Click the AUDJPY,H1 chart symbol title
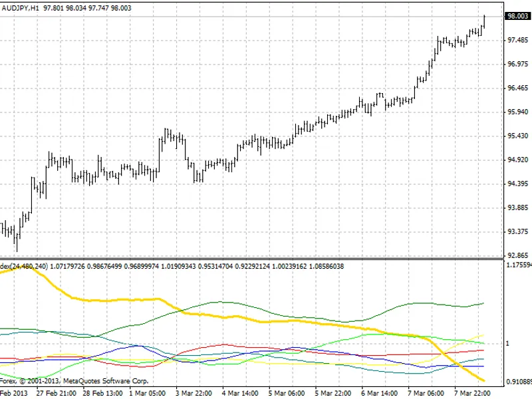 coord(20,8)
